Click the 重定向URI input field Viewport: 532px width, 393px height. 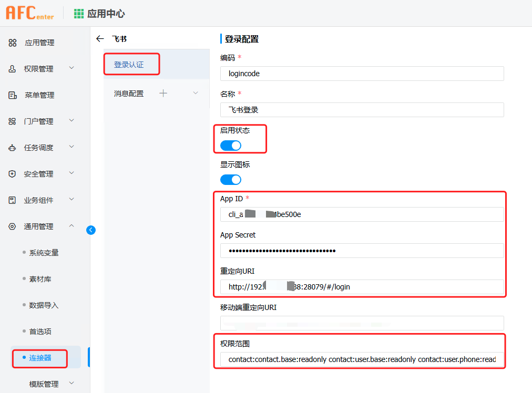point(362,287)
